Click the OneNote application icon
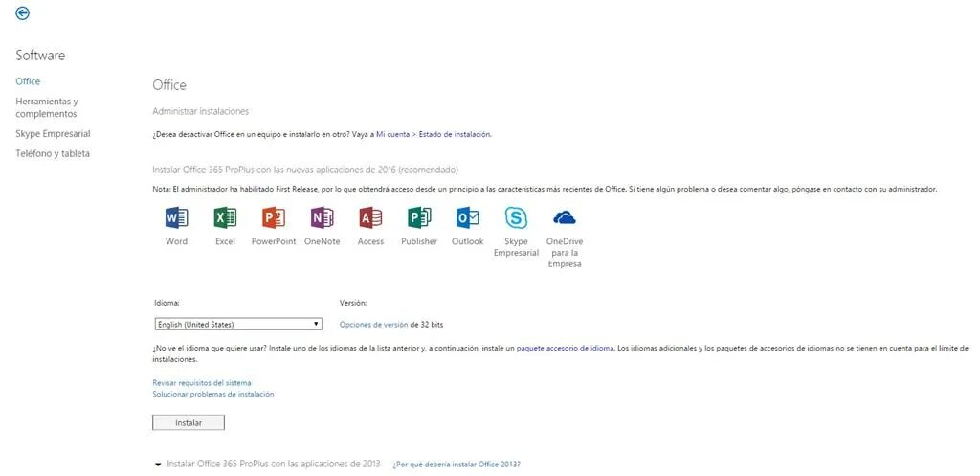Screen dimensions: 980x476 (x=322, y=217)
